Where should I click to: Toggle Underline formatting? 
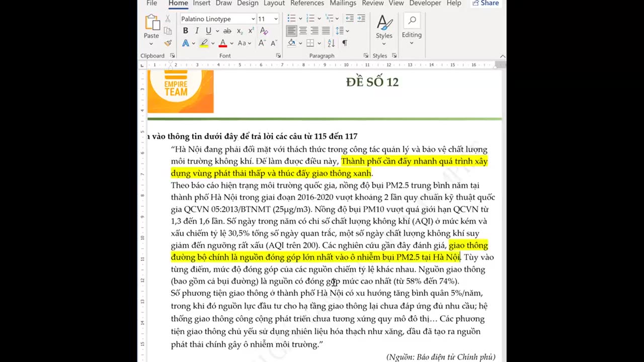tap(208, 31)
